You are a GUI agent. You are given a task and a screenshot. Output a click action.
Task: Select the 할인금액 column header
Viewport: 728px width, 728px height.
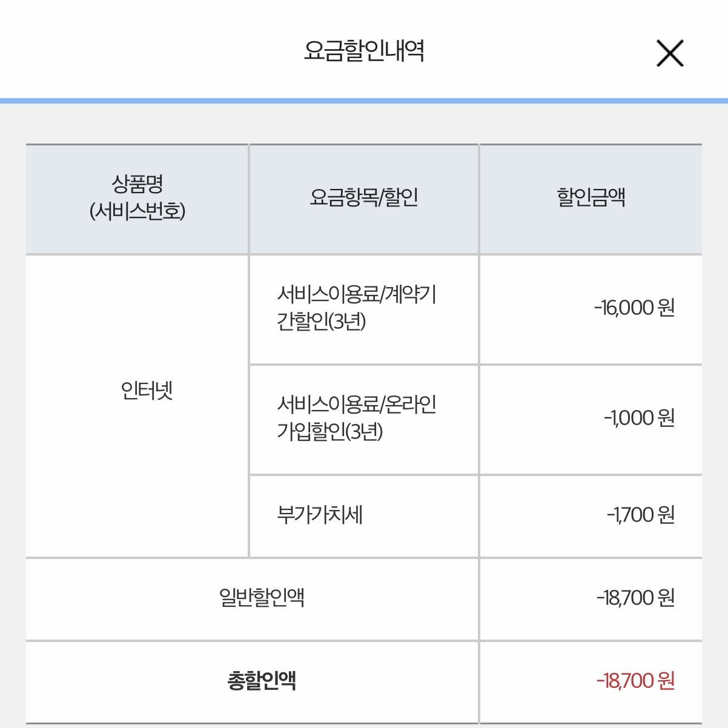(x=591, y=197)
